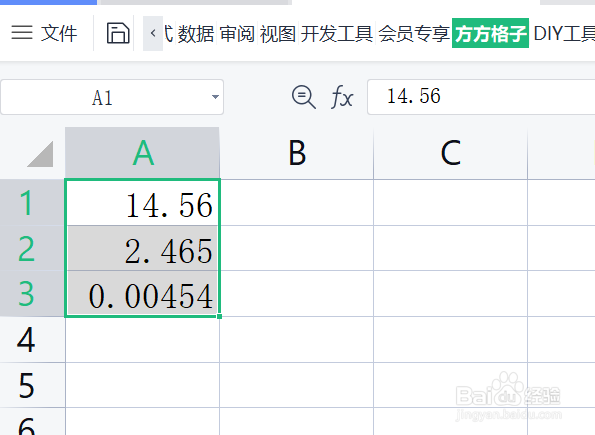Click the select-all corner triangle
Screen dimensions: 595x435
pos(40,154)
